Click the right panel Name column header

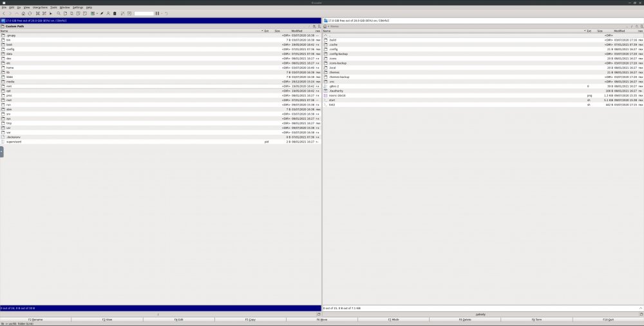454,31
